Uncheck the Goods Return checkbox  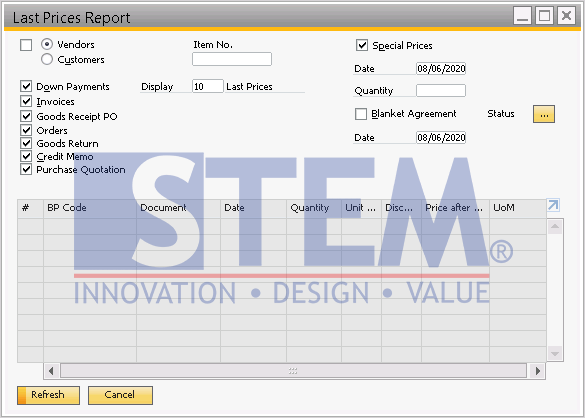(x=26, y=143)
